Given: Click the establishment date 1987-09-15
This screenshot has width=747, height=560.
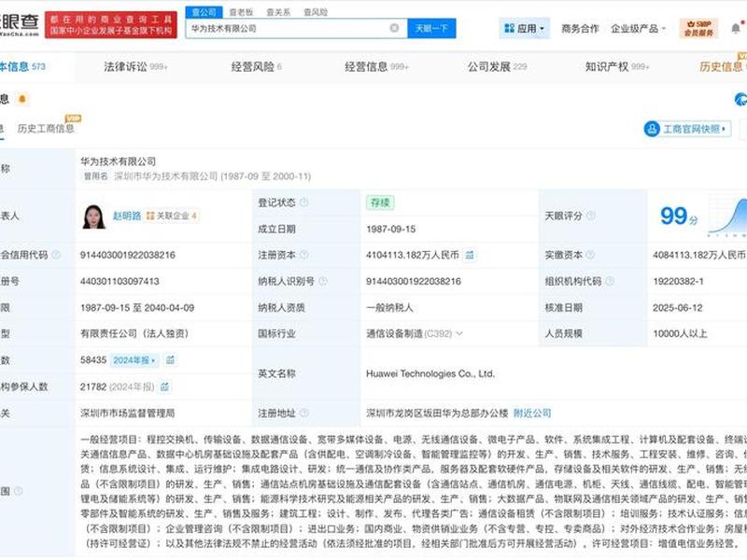Looking at the screenshot, I should [x=390, y=229].
